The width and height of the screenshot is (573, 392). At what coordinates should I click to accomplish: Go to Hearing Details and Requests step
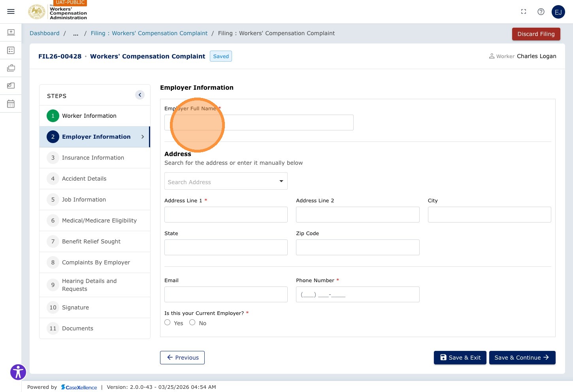[95, 285]
